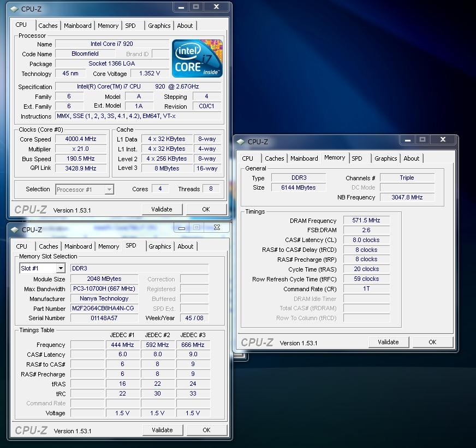The height and width of the screenshot is (448, 476).
Task: Close the CPU-Z Memory window
Action: (444, 140)
